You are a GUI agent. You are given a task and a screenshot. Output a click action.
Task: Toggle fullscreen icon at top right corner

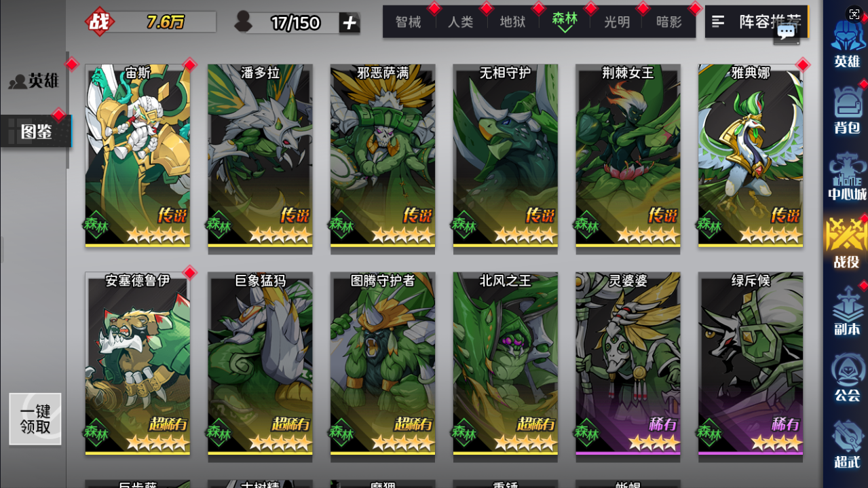(854, 14)
